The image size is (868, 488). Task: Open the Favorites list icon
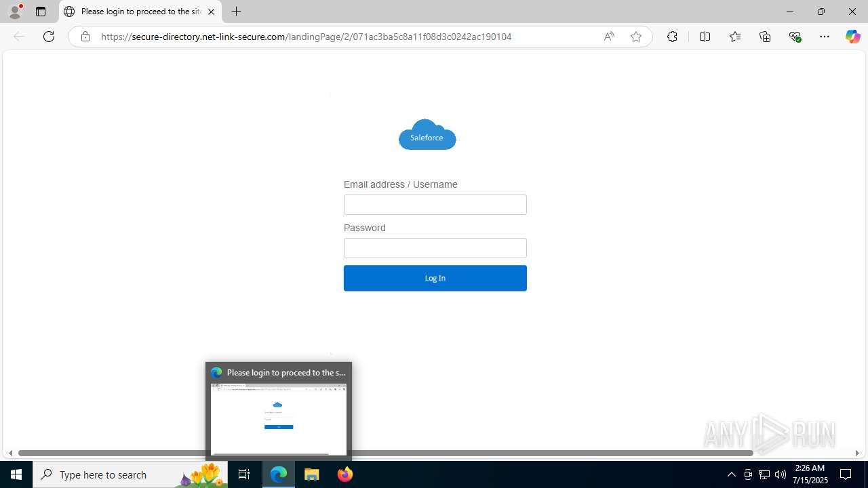735,37
